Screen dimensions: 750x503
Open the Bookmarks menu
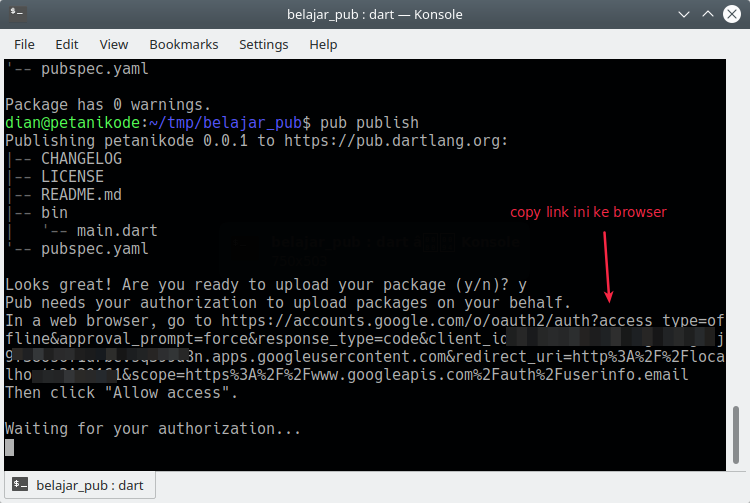click(184, 44)
